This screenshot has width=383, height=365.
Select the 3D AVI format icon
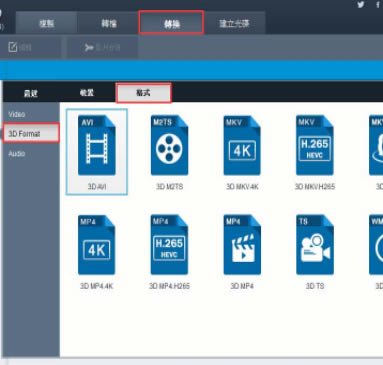97,145
